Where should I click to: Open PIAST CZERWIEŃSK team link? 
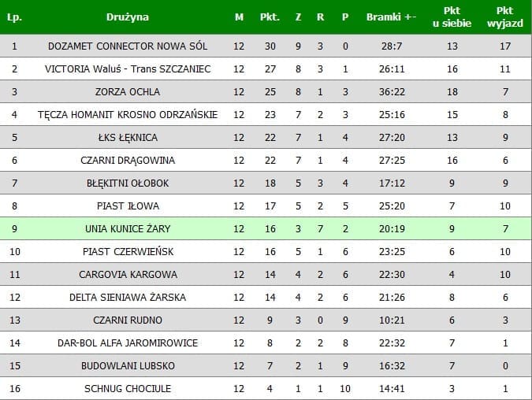pos(127,252)
